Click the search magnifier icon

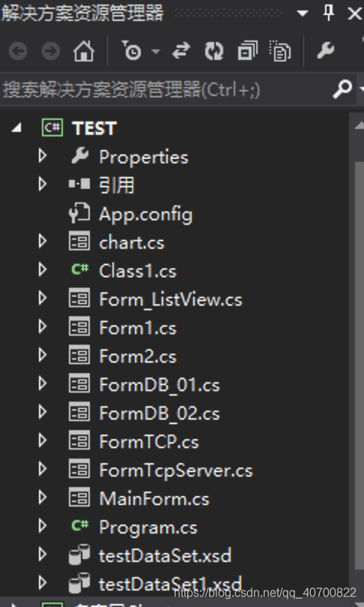(x=342, y=89)
